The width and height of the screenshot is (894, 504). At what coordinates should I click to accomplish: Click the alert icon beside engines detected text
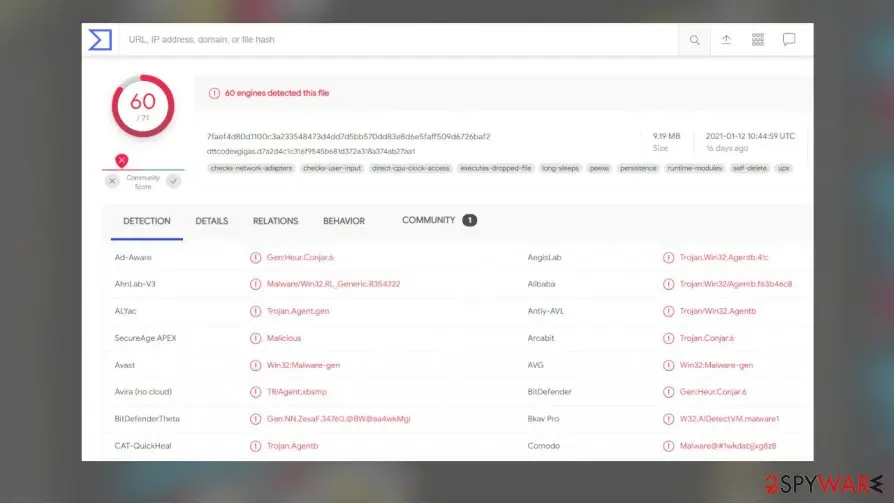click(214, 94)
